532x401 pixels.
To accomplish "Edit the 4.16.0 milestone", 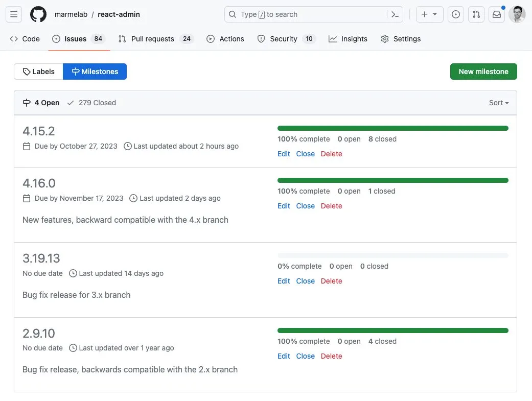I will pos(284,205).
